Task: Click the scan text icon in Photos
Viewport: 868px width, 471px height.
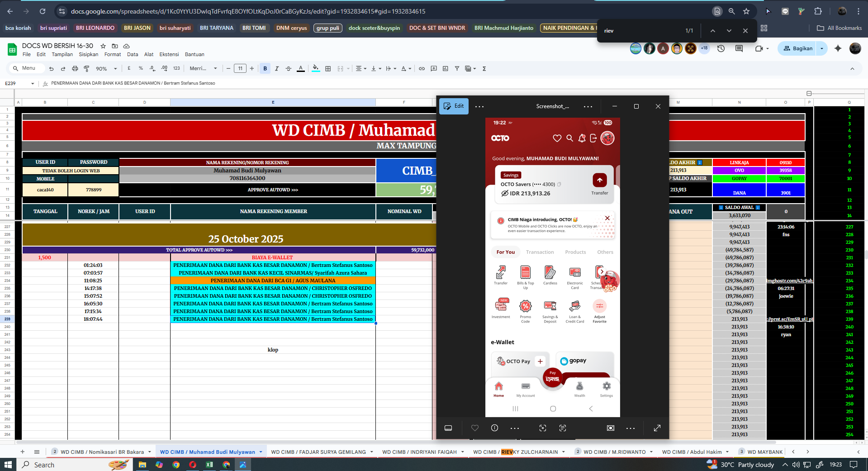Action: pos(563,428)
